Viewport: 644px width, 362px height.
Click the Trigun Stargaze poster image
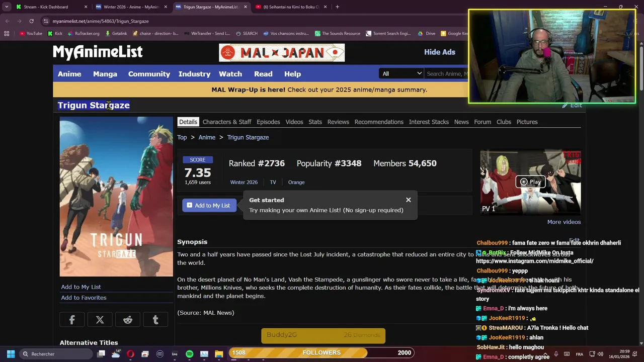pos(116,197)
